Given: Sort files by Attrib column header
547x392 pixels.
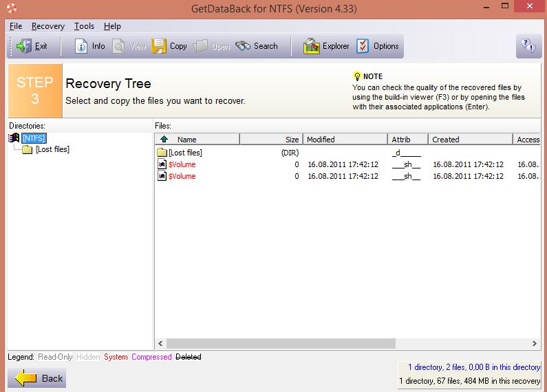Looking at the screenshot, I should [x=408, y=139].
